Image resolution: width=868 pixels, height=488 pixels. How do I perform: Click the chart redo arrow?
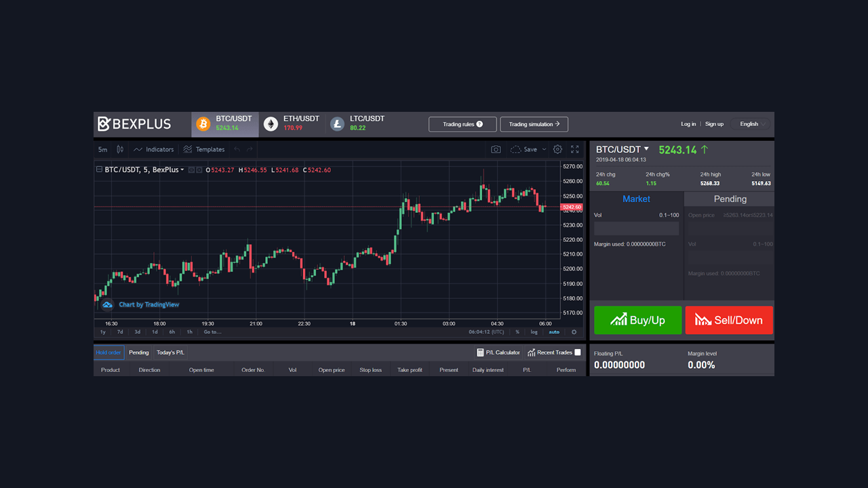coord(250,149)
